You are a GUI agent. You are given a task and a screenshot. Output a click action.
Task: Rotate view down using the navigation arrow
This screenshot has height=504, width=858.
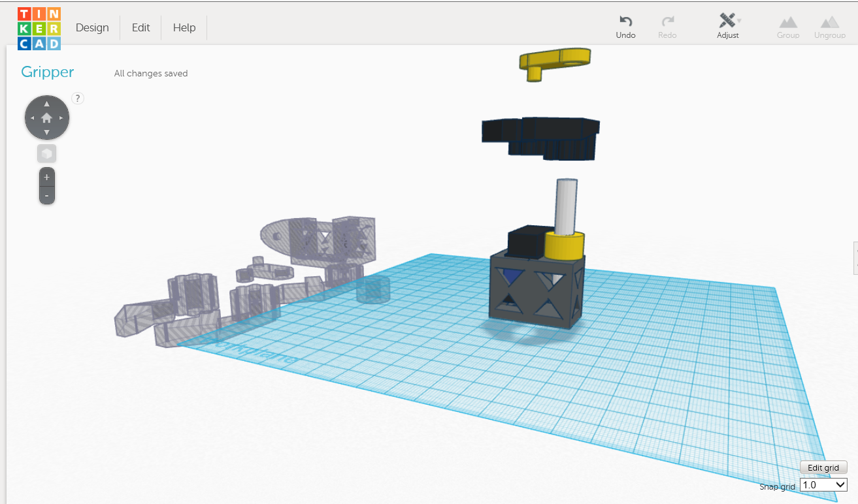click(x=46, y=131)
